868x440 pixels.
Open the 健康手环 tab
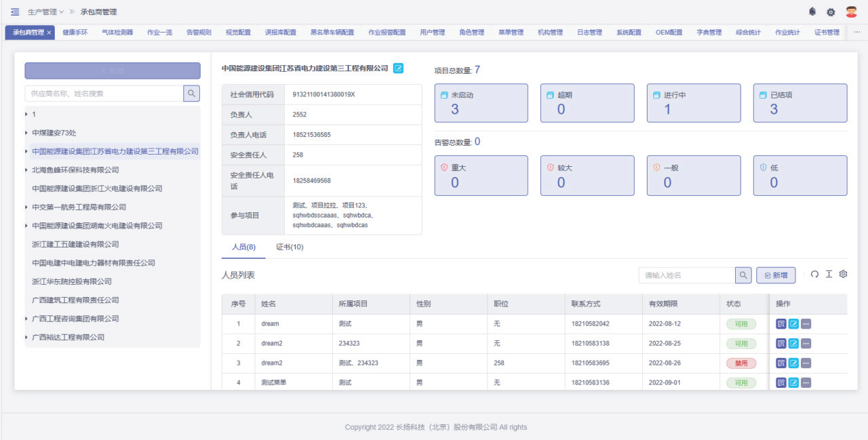point(75,33)
